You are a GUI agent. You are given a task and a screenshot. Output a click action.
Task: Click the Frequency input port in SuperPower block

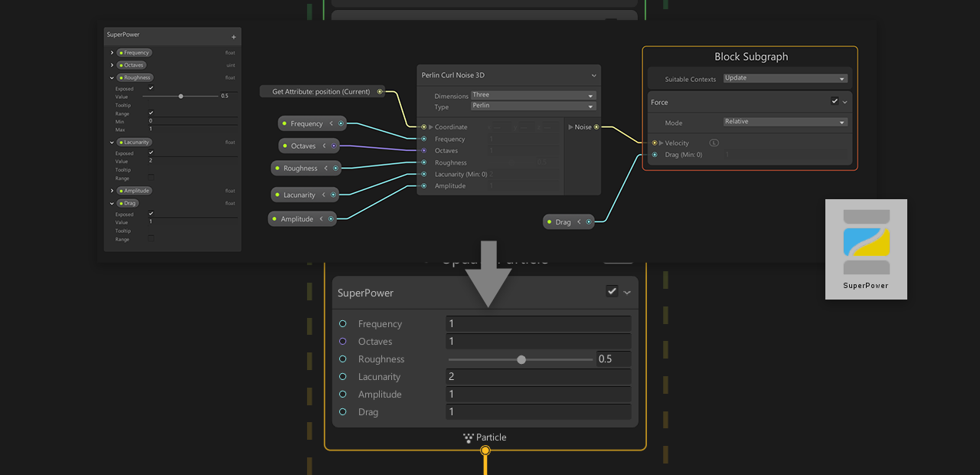(342, 324)
